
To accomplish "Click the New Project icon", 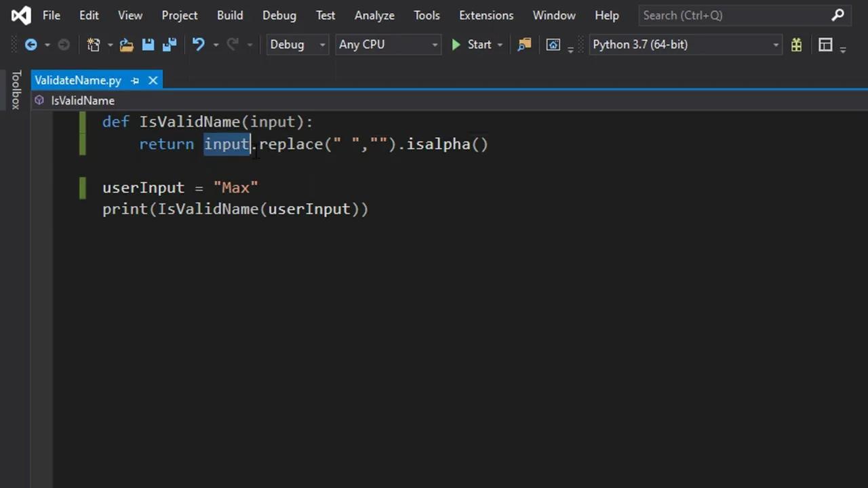I will click(93, 45).
